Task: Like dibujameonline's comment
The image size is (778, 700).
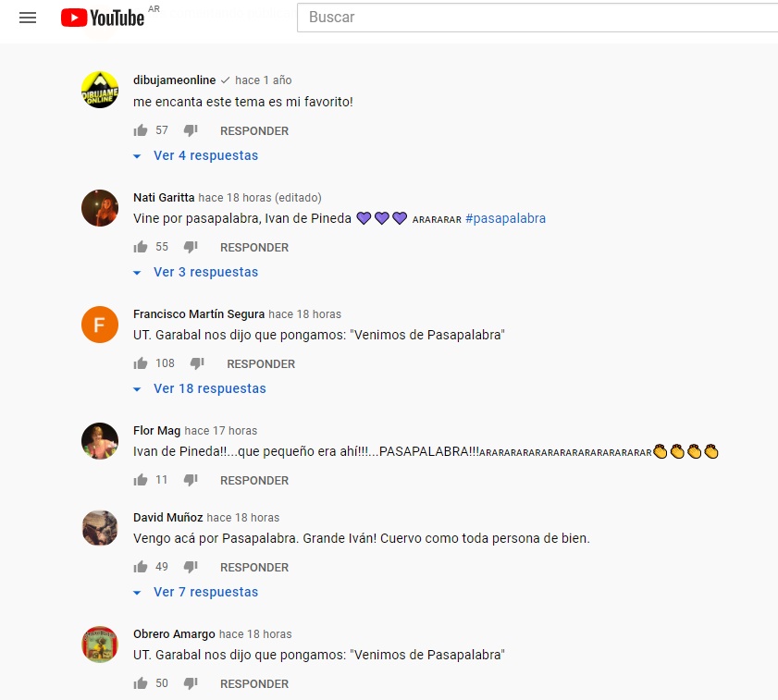Action: pos(141,130)
